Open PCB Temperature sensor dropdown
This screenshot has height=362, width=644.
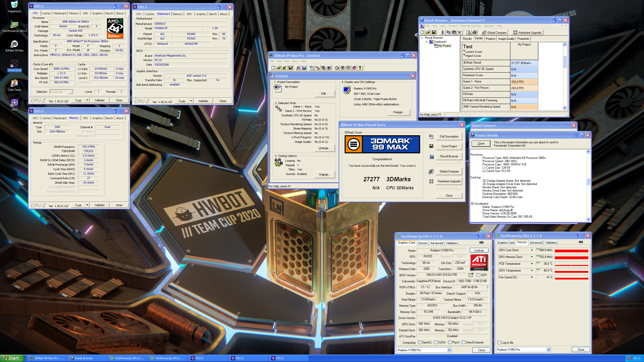point(532,264)
